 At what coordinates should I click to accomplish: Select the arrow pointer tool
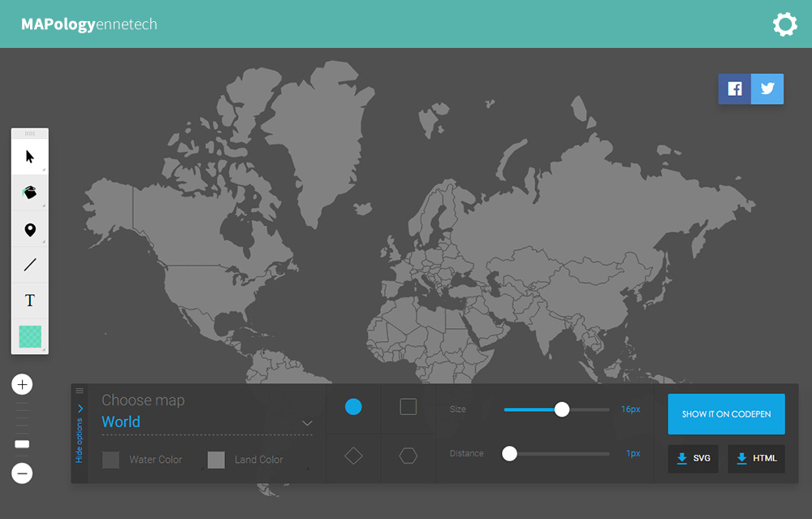click(x=30, y=157)
